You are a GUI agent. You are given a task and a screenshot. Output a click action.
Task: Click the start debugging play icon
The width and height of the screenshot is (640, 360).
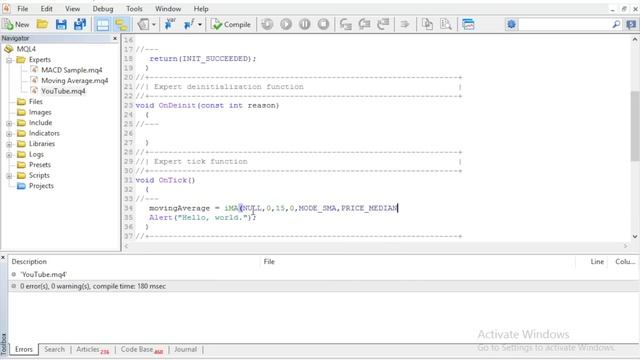click(286, 24)
